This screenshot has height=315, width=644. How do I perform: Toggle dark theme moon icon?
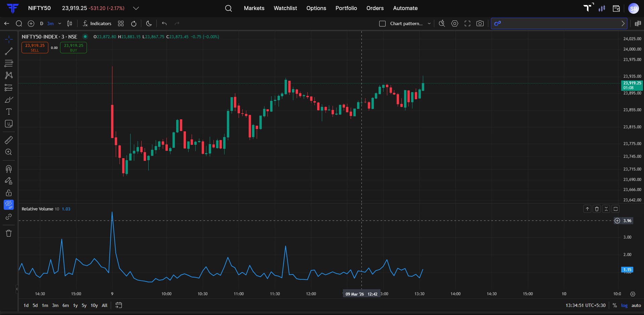[149, 23]
